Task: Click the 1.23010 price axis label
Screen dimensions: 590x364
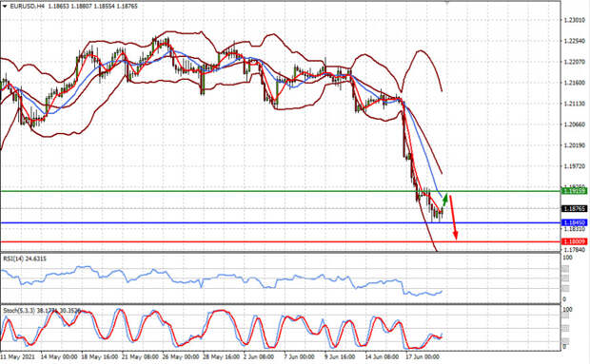Action: [x=575, y=20]
